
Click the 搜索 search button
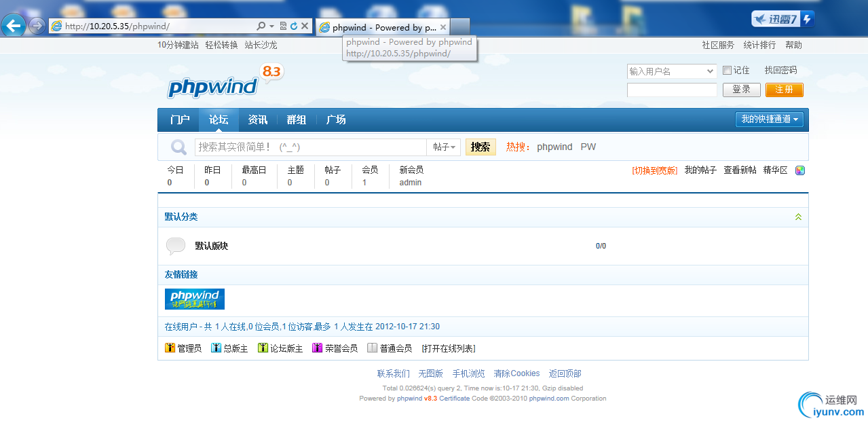480,147
